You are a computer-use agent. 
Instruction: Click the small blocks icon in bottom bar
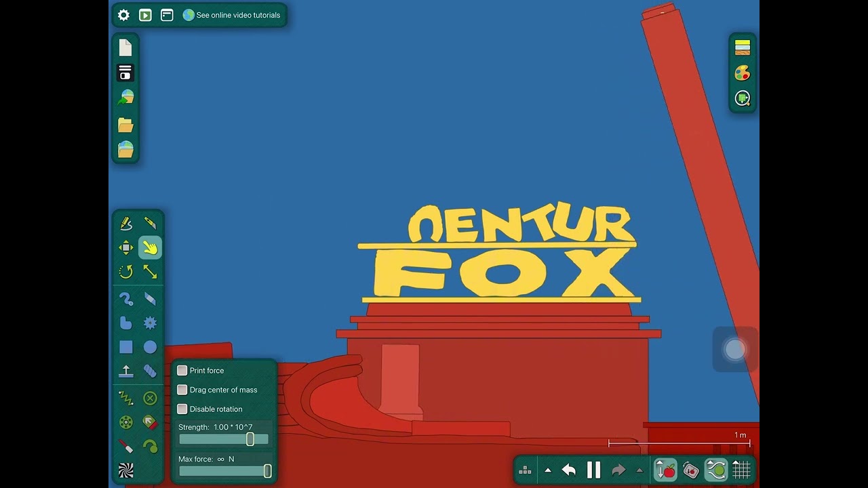point(525,470)
